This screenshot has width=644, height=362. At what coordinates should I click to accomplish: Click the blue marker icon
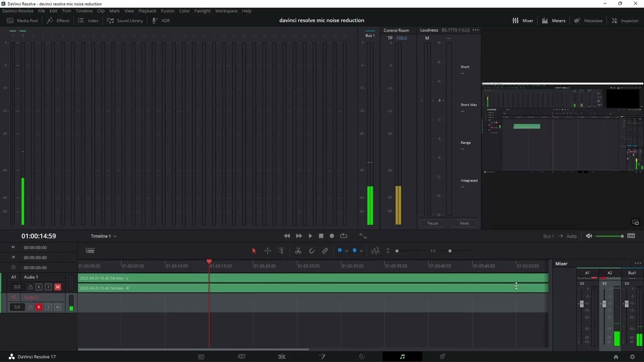coord(354,250)
